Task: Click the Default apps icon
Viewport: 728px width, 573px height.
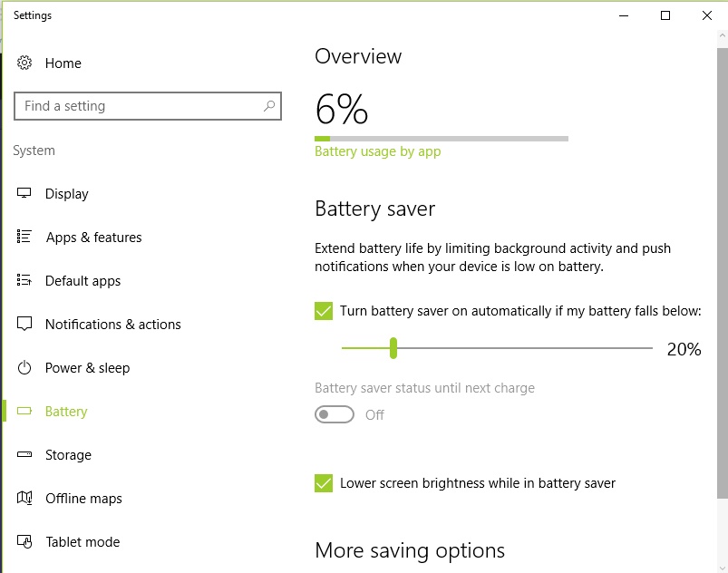Action: (x=24, y=281)
